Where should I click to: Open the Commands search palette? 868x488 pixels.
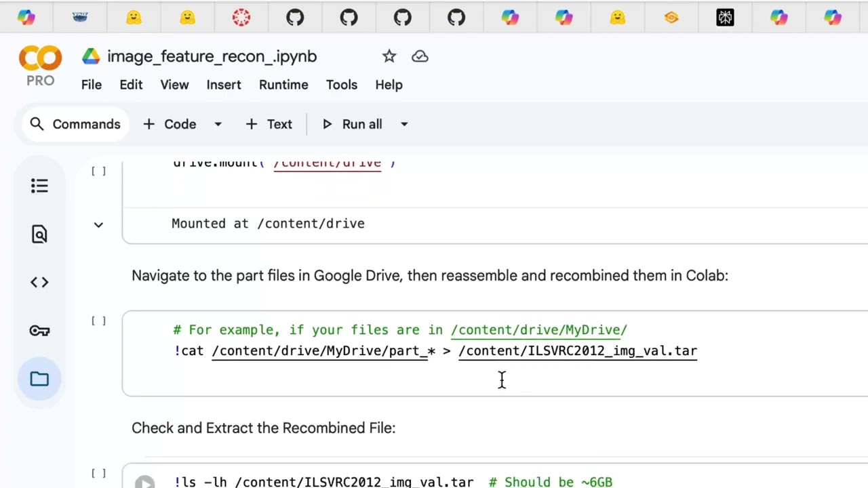coord(75,124)
